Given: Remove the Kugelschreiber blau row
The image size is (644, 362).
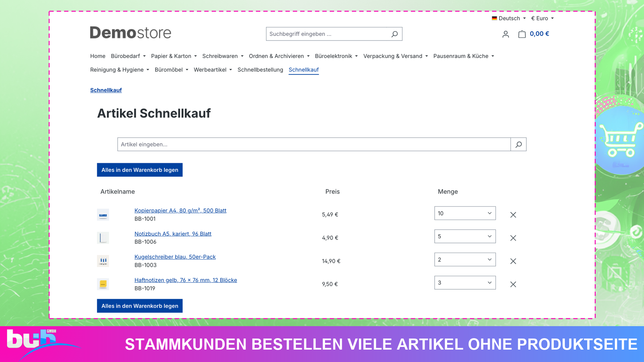Looking at the screenshot, I should tap(513, 261).
